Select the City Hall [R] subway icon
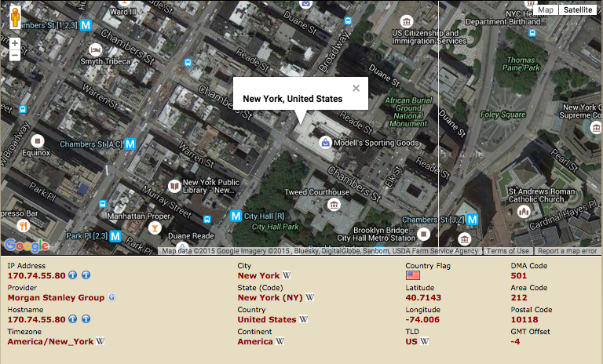The image size is (603, 364). click(236, 216)
